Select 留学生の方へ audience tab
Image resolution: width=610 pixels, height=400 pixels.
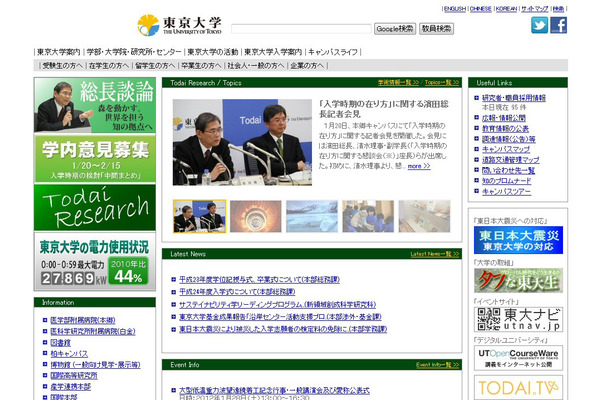(155, 66)
